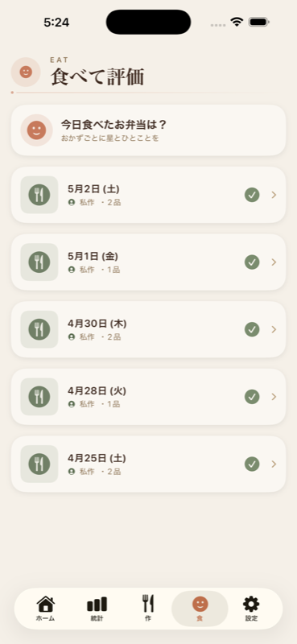Go to the 作 cooking tab
The image size is (297, 644).
(x=148, y=609)
